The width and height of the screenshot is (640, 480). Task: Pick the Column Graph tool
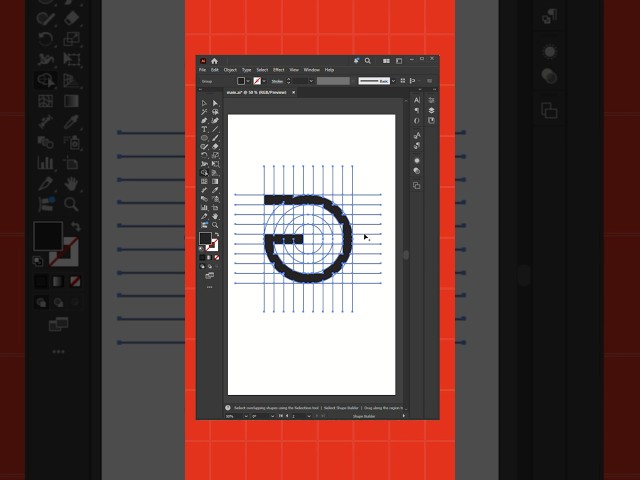click(x=204, y=207)
